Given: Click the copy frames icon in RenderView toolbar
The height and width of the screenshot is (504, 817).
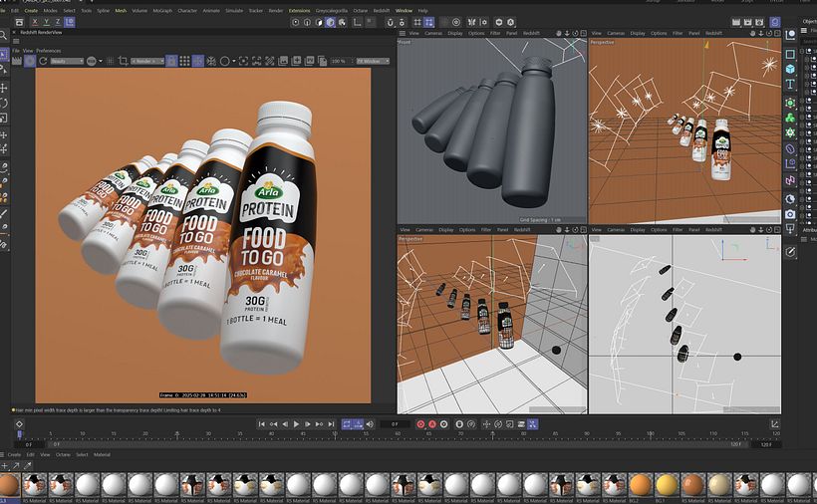Looking at the screenshot, I should point(322,62).
